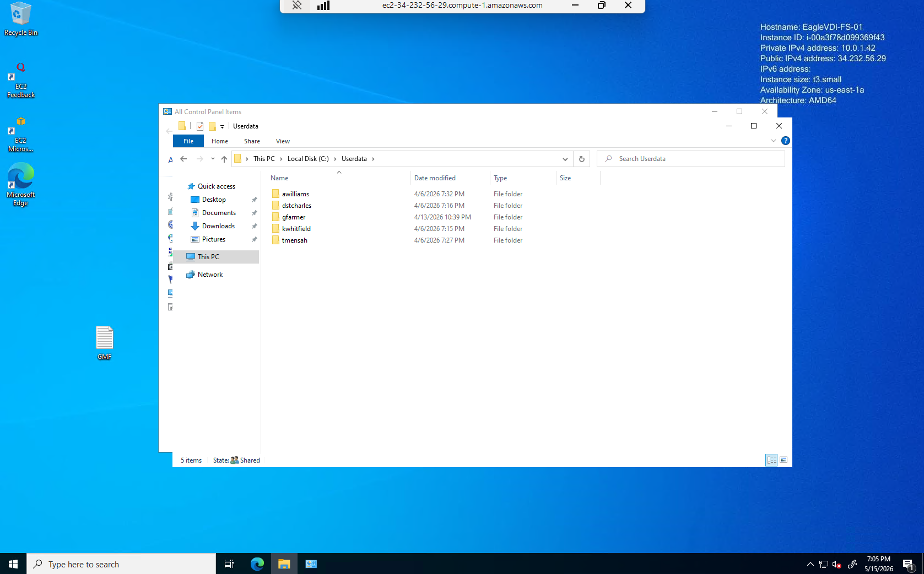Expand the chevron after Userdata breadcrumb
Viewport: 924px width, 574px height.
373,159
